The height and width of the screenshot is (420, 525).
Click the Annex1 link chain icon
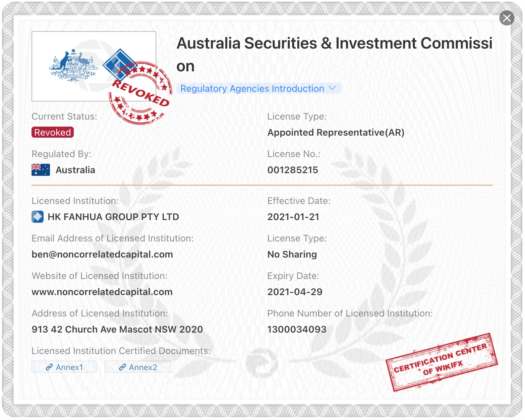pos(49,367)
